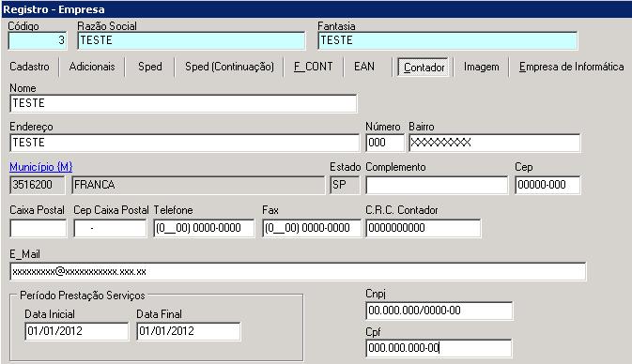Click the Cep field
632x364 pixels.
547,185
